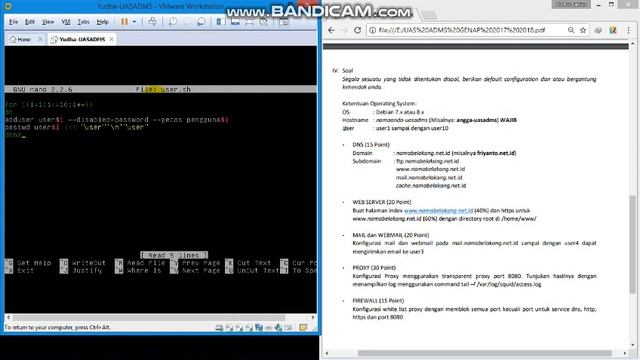
Task: Close the Yudha-UASADMS tab
Action: [111, 39]
